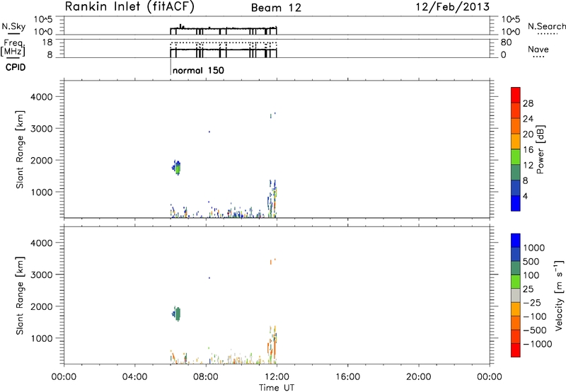Click the gray segment of the Velocity colorbar
Screen dimensions: 566x392
[x=516, y=295]
